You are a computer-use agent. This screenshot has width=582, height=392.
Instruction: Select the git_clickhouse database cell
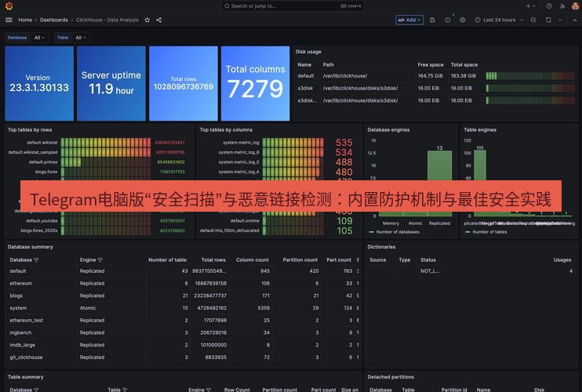click(x=26, y=358)
